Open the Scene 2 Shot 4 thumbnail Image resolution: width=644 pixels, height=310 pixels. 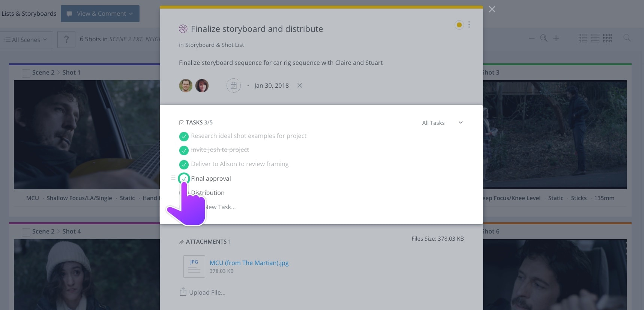coord(87,274)
